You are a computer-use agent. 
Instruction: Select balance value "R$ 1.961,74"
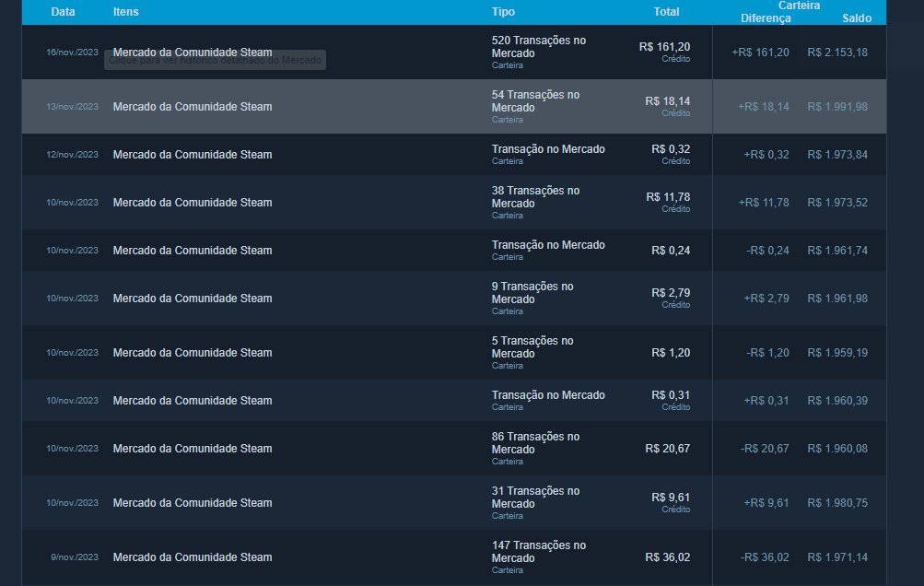[837, 251]
